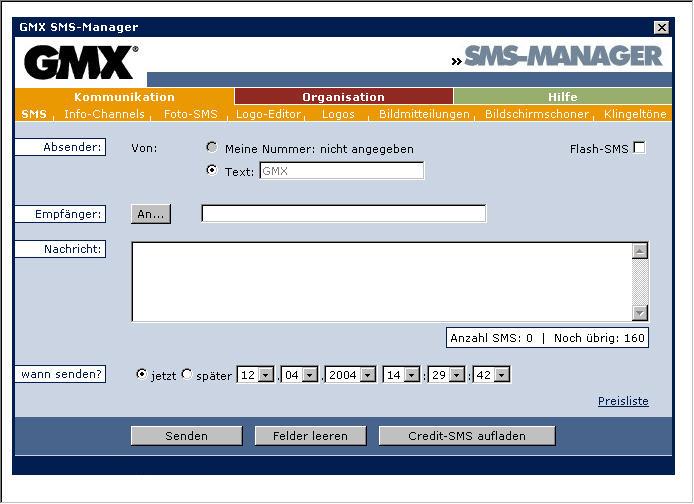Close the GMX SMS-Manager window
694x504 pixels.
(661, 27)
